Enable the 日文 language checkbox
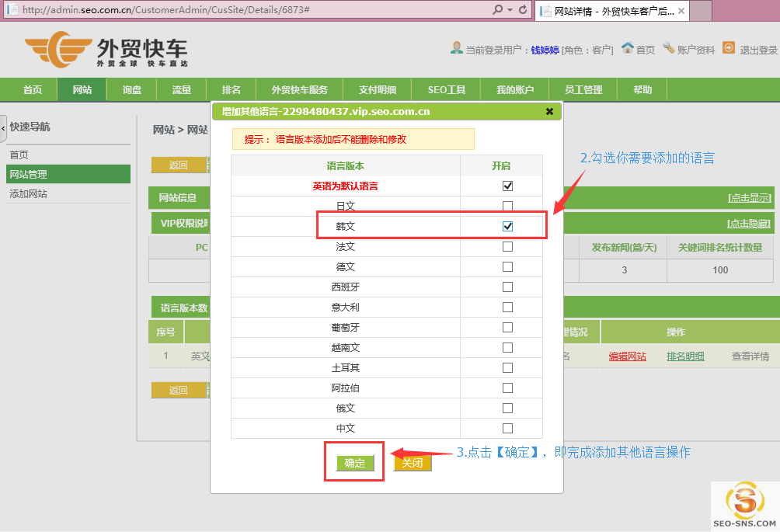Viewport: 780px width, 532px height. click(x=507, y=207)
